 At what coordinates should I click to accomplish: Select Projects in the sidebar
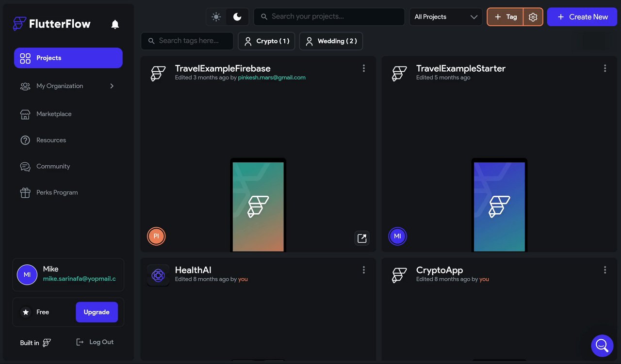click(68, 58)
